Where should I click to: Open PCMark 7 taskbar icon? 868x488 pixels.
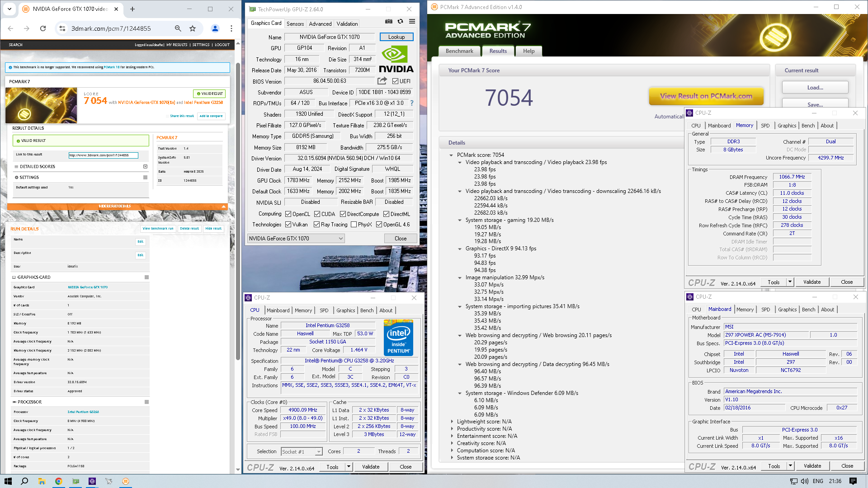click(126, 481)
